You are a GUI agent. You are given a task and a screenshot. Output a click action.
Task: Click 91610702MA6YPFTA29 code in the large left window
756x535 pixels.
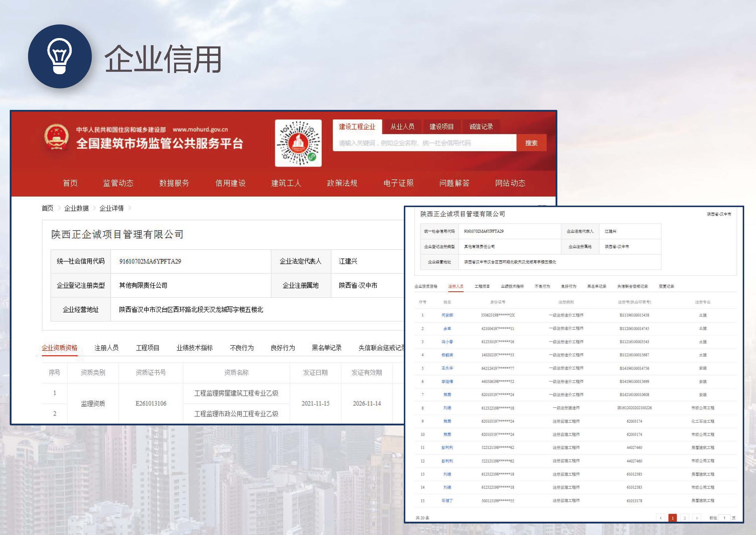click(x=150, y=261)
